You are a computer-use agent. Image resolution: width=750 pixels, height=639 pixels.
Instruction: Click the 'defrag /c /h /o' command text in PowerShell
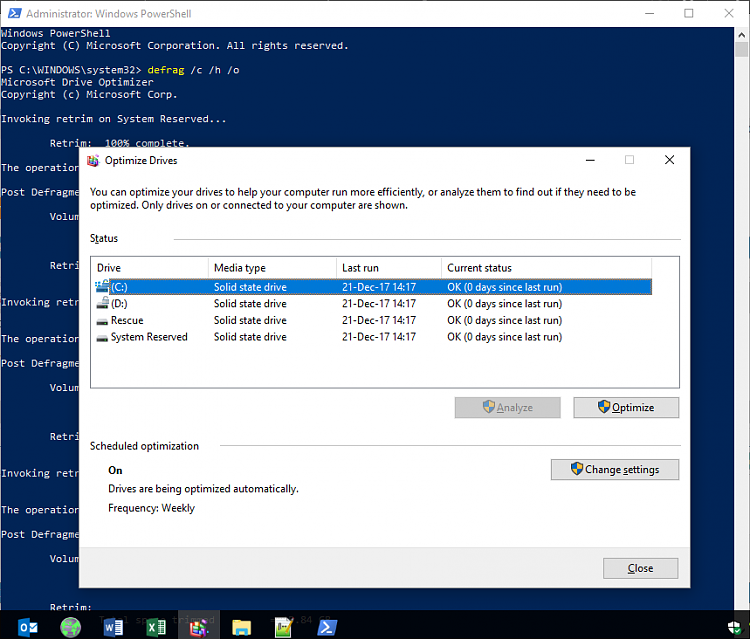click(x=193, y=70)
